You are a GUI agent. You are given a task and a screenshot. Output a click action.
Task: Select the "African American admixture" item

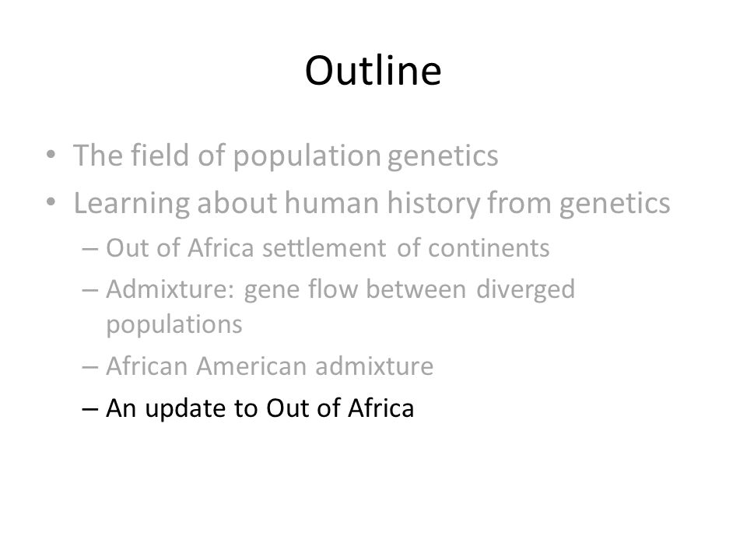pyautogui.click(x=270, y=366)
